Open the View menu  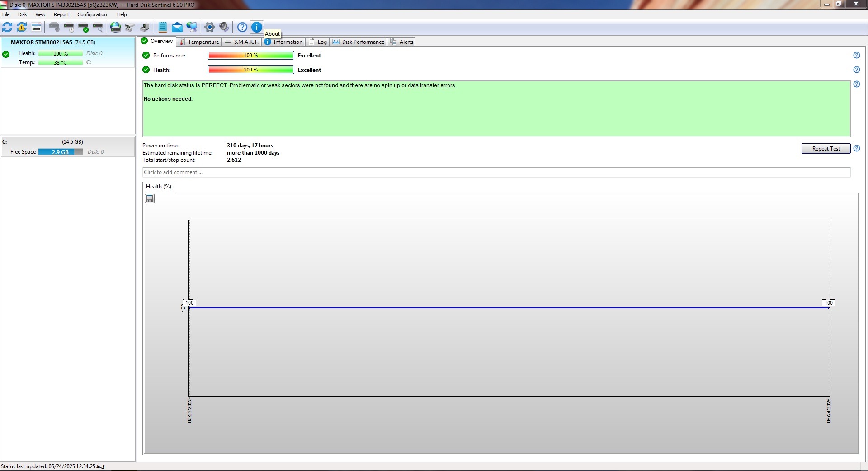pyautogui.click(x=40, y=14)
